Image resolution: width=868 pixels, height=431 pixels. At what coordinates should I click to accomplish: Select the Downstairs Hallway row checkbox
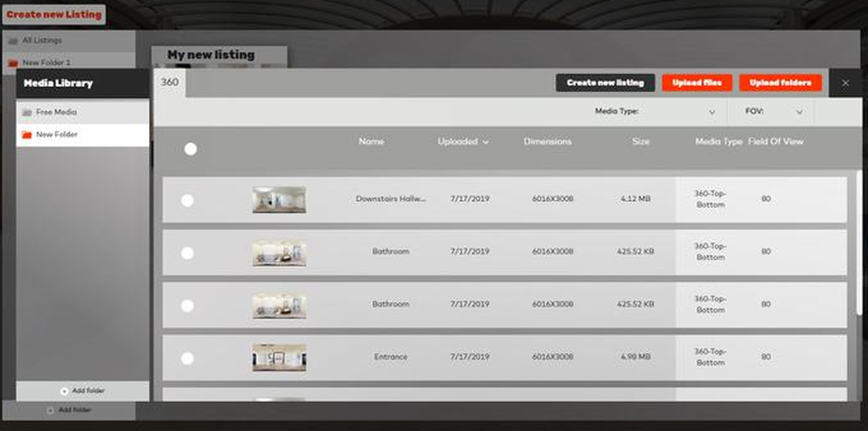click(x=187, y=200)
